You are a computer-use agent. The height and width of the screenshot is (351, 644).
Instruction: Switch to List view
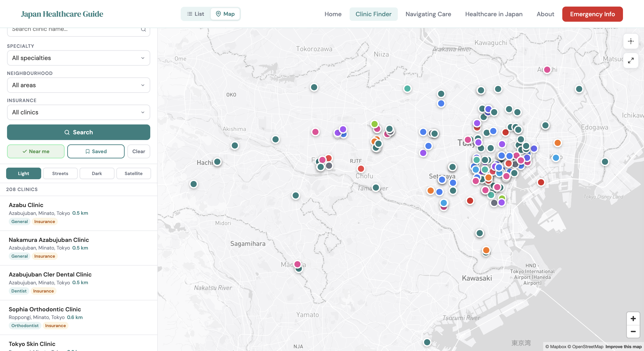[195, 14]
